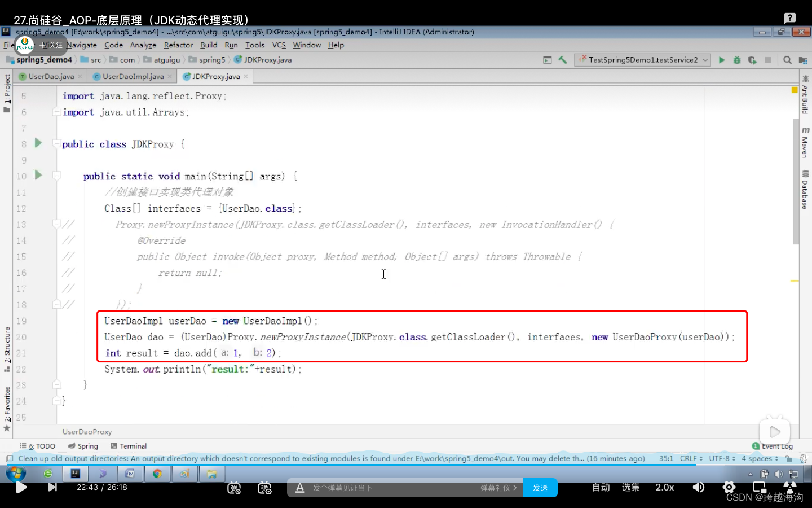Open episode selection 选集
Viewport: 812px width, 508px height.
coord(630,487)
